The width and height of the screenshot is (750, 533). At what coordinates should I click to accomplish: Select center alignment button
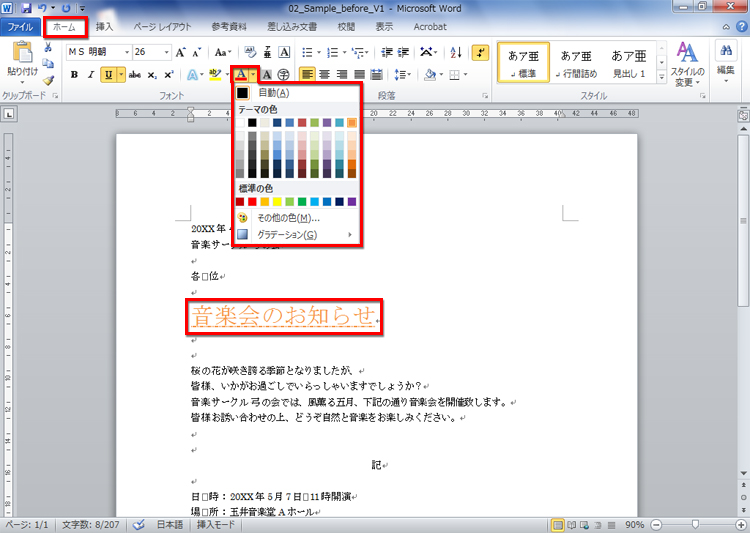325,75
